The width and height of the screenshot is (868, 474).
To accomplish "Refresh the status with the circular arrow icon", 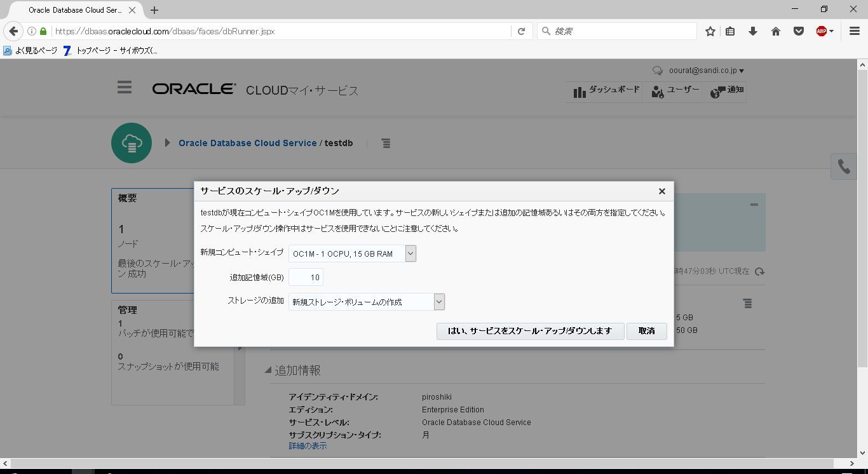I will tap(759, 271).
